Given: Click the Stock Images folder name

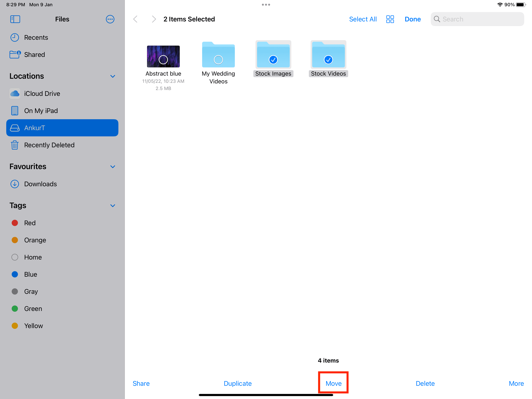Looking at the screenshot, I should 273,74.
